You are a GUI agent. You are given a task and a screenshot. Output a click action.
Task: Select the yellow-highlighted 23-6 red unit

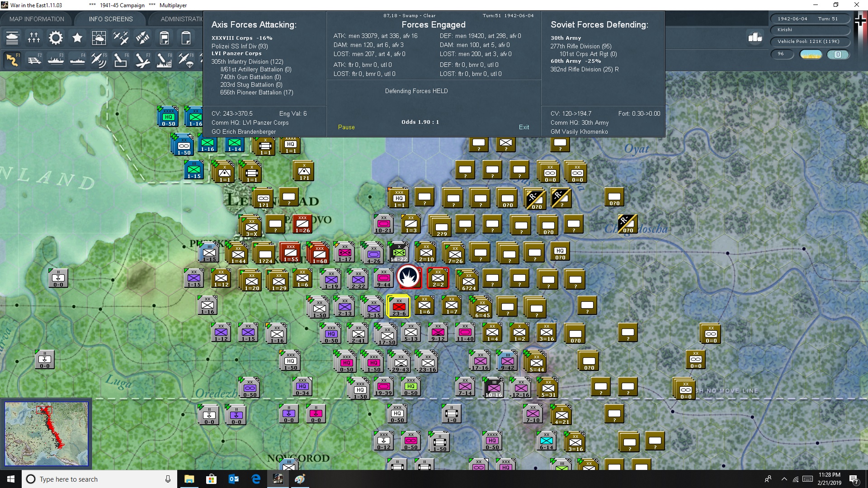pyautogui.click(x=399, y=306)
